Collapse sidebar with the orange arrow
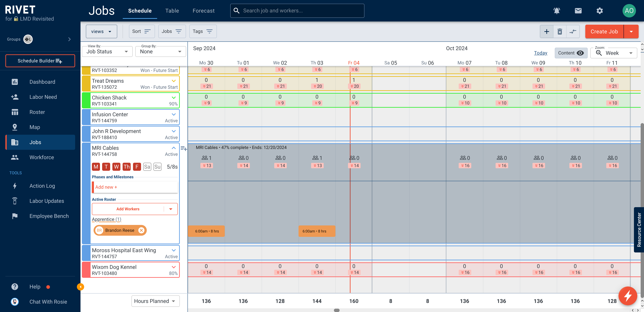Viewport: 644px width, 312px height. 80,287
